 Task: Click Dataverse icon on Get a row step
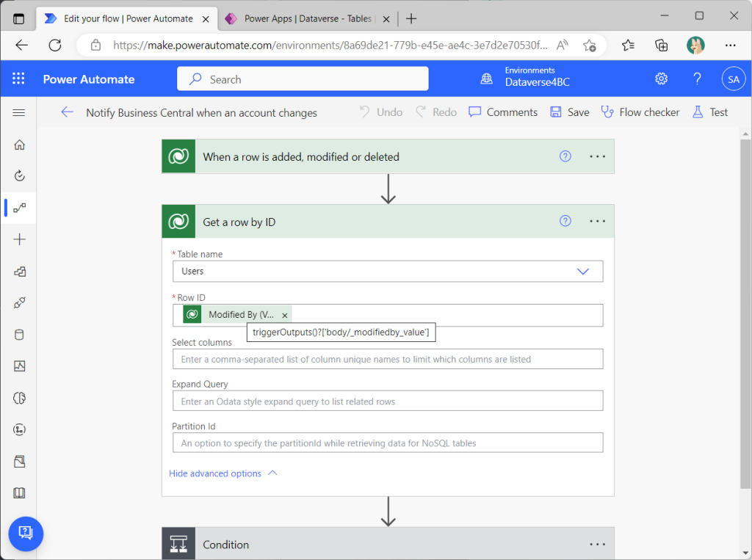click(178, 222)
